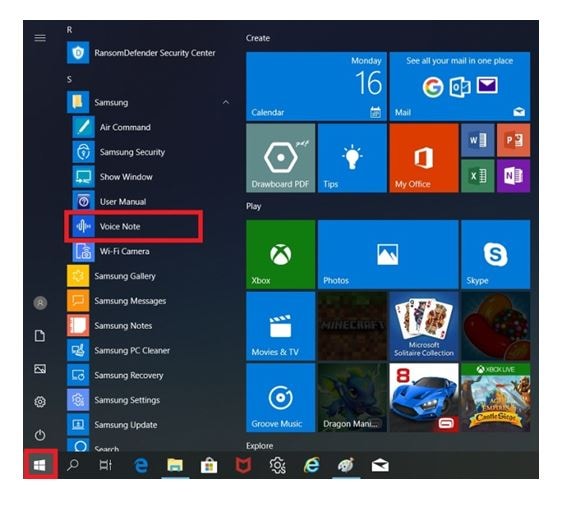The height and width of the screenshot is (506, 567).
Task: Open Documents from Start sidebar
Action: tap(40, 336)
